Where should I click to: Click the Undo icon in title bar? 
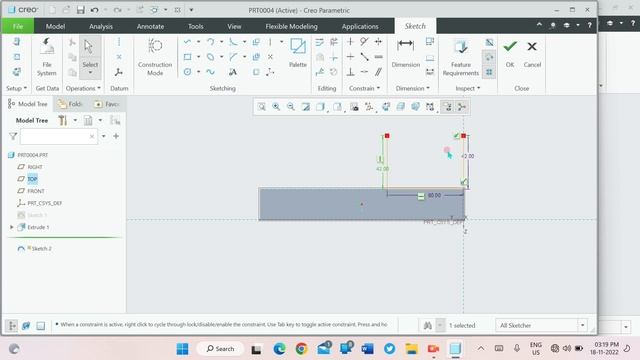pyautogui.click(x=95, y=10)
